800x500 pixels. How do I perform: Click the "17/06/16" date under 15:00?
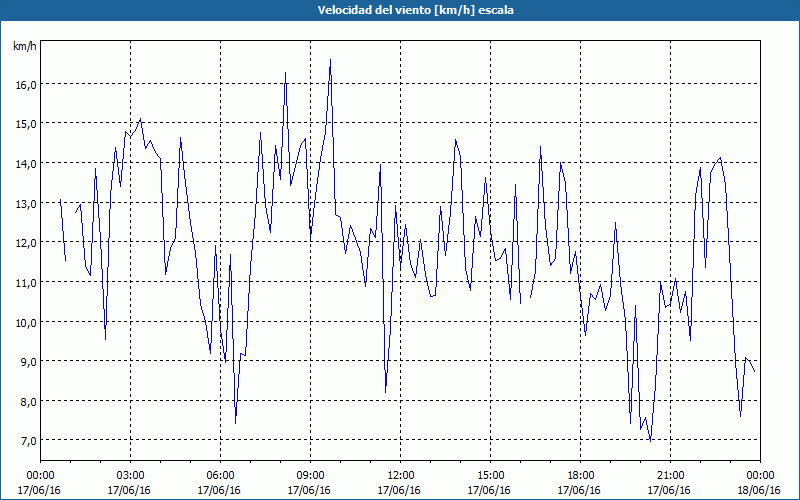point(489,490)
